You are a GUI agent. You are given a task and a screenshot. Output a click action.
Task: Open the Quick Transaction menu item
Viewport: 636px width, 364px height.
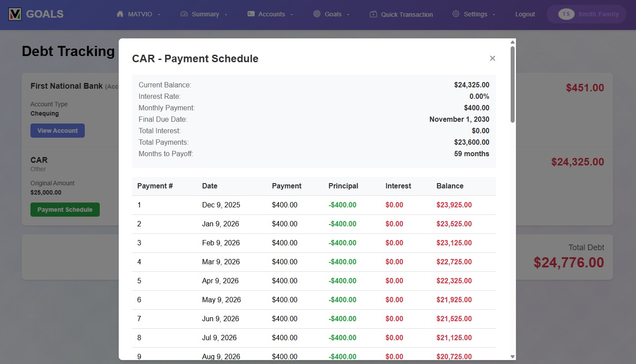(406, 15)
